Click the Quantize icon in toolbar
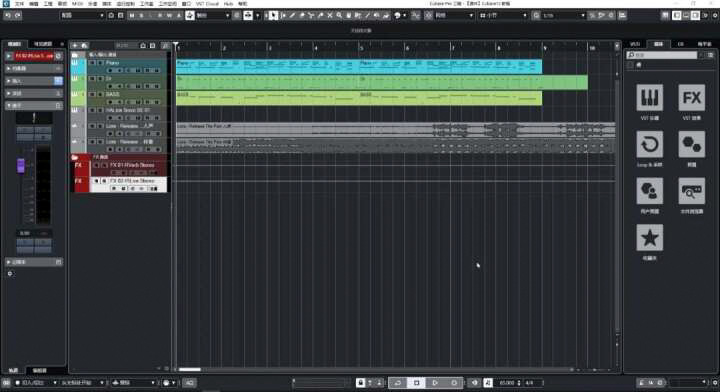The width and height of the screenshot is (720, 392). tap(536, 15)
